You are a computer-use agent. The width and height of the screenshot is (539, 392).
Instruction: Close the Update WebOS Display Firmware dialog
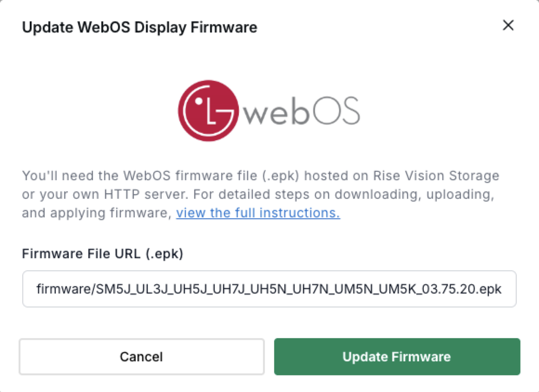point(508,26)
